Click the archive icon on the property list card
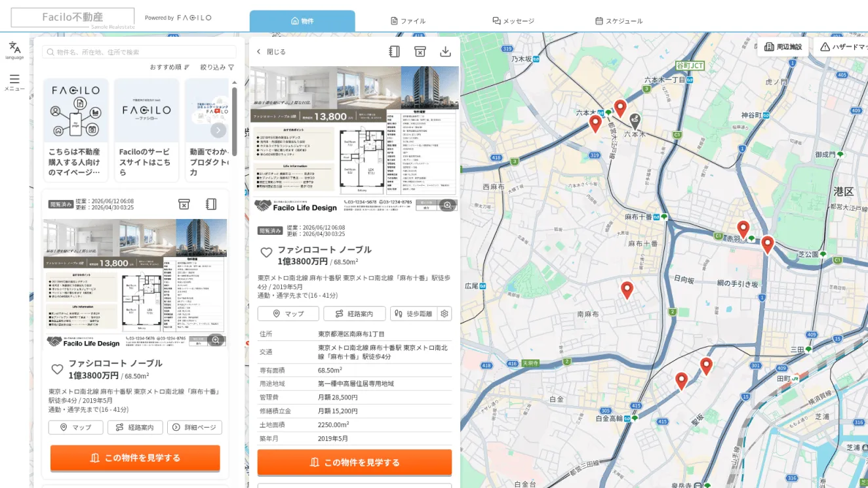This screenshot has height=488, width=868. pyautogui.click(x=184, y=205)
